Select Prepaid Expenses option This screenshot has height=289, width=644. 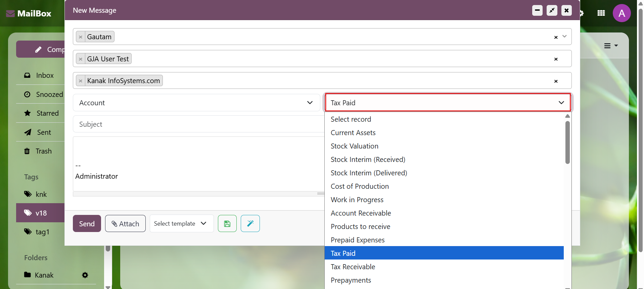pos(444,240)
